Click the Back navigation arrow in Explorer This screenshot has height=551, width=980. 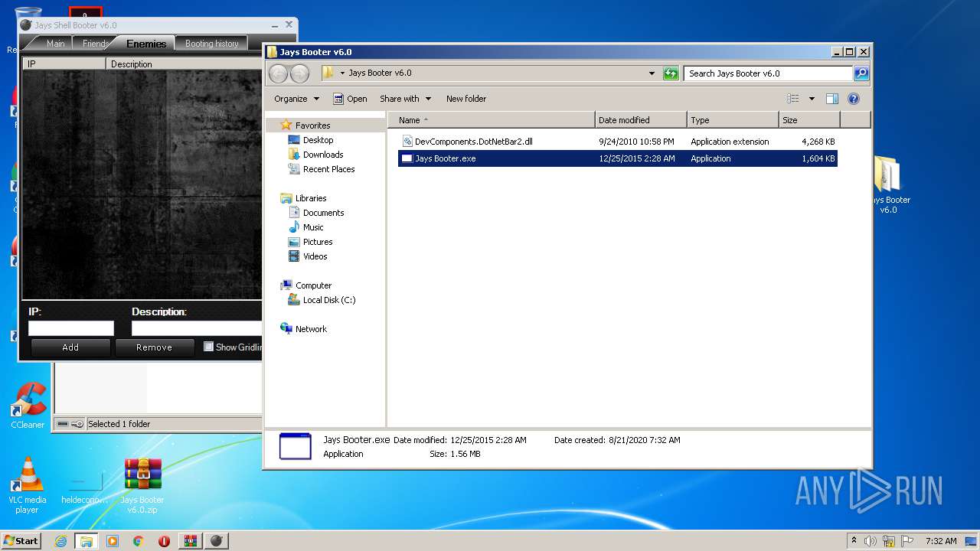279,73
